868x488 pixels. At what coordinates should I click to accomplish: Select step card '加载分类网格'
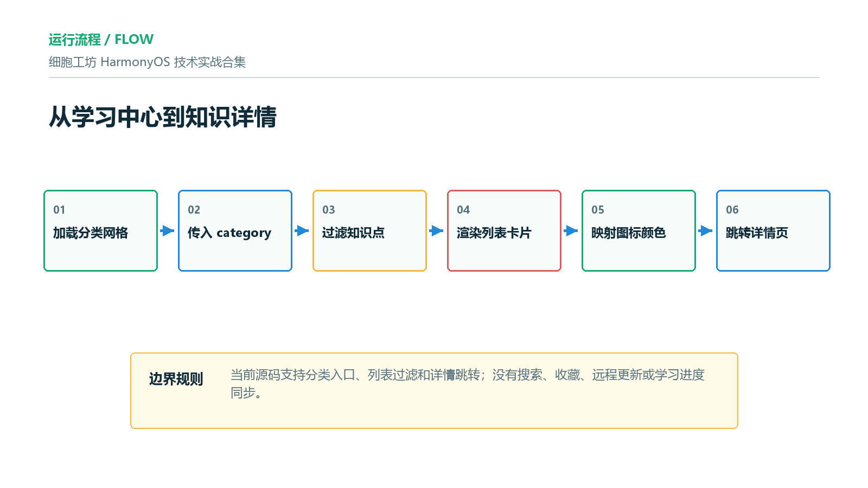tap(101, 230)
